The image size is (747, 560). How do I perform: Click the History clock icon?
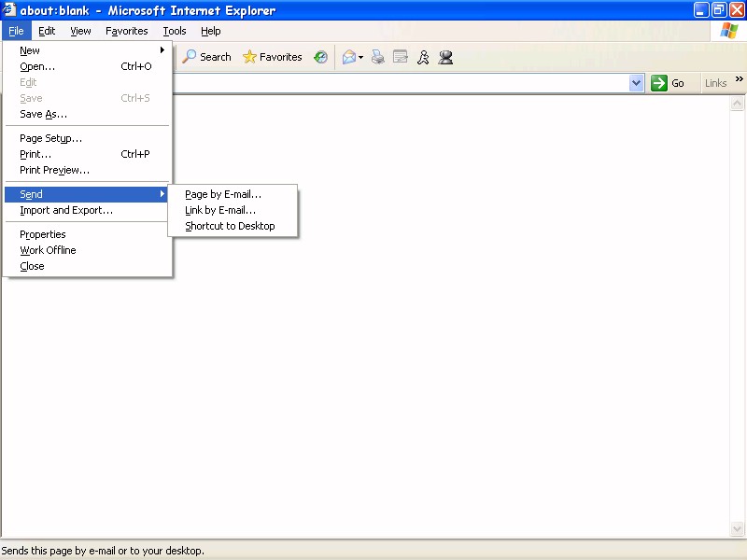(320, 57)
